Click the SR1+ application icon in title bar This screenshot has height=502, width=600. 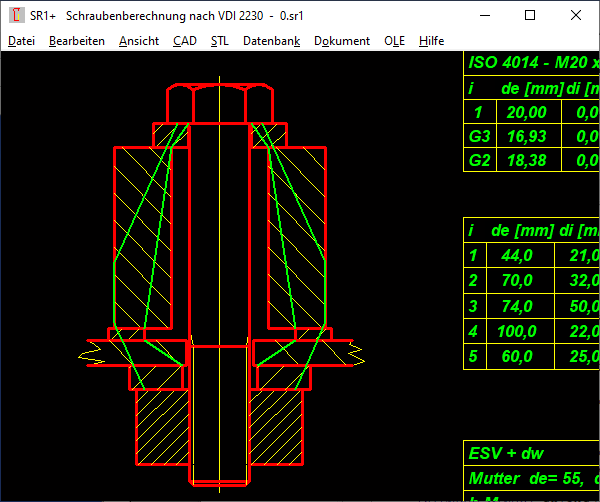tap(16, 16)
